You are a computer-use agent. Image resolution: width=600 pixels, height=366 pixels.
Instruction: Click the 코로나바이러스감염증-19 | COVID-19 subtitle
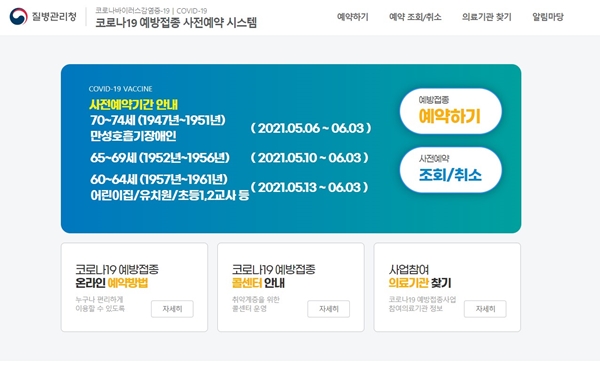(x=151, y=11)
